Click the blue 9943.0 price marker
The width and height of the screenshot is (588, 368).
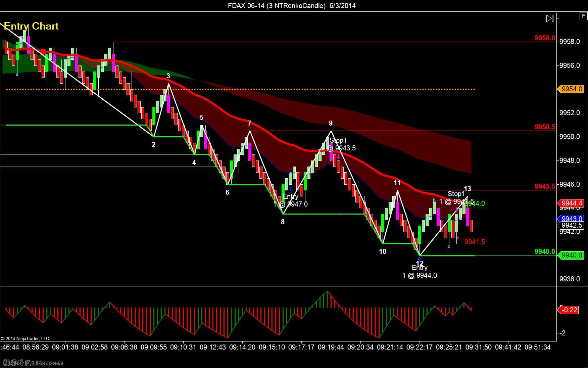(571, 219)
